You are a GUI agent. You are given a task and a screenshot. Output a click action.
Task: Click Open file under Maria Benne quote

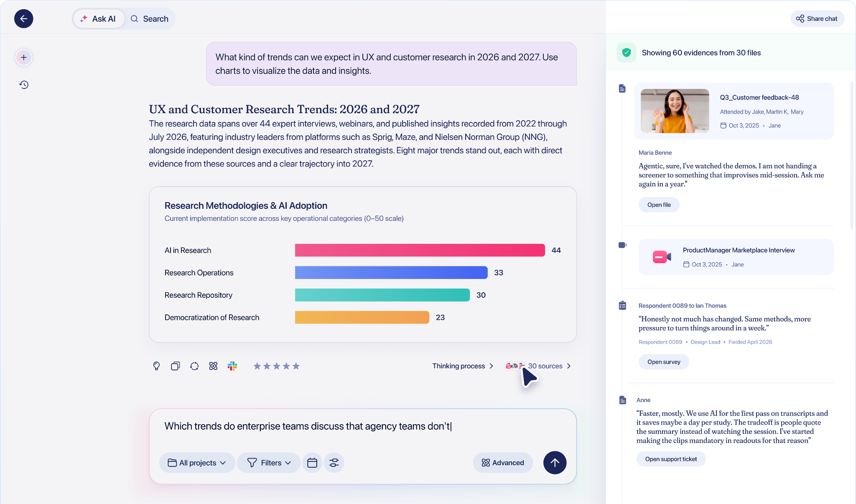[x=659, y=205]
